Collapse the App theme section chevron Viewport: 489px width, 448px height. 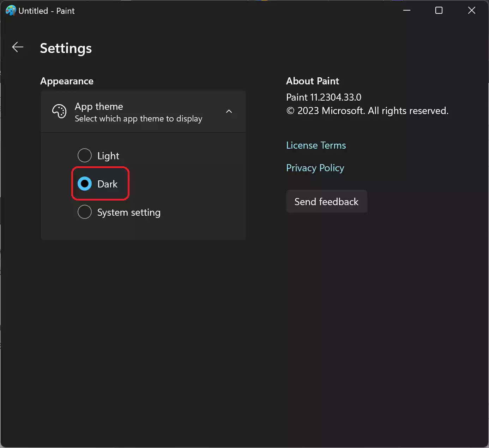[229, 111]
